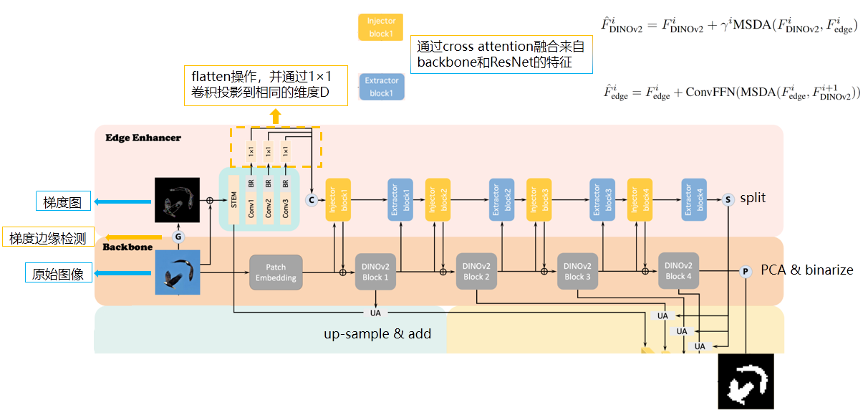Viewport: 868px width, 418px height.
Task: Select the Patch Embedding block
Action: [276, 272]
